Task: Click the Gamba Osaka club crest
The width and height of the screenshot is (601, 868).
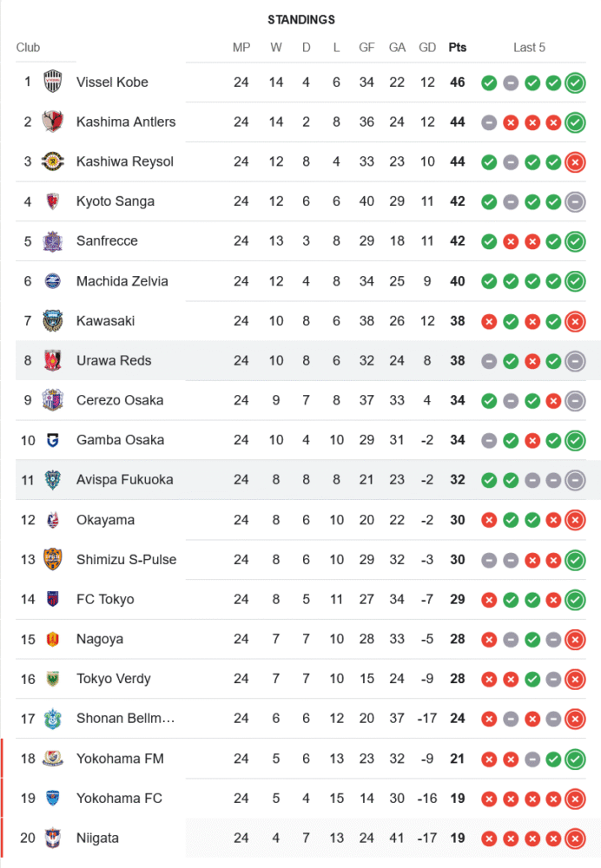Action: point(53,440)
